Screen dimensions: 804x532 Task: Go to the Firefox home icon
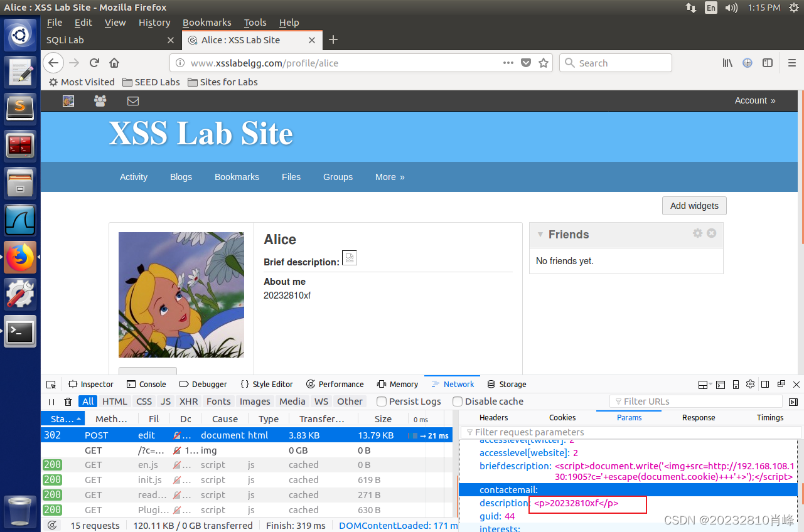[114, 63]
